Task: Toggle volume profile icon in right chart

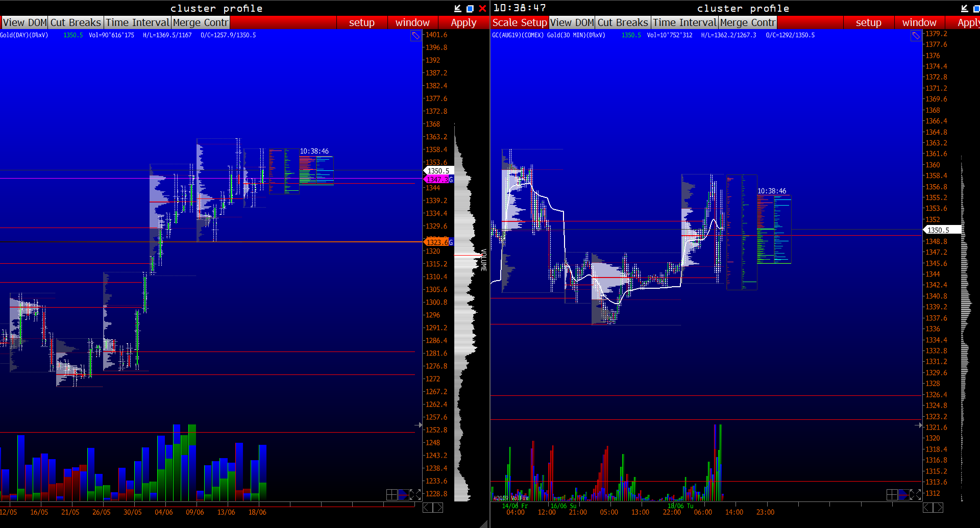Action: [904, 494]
